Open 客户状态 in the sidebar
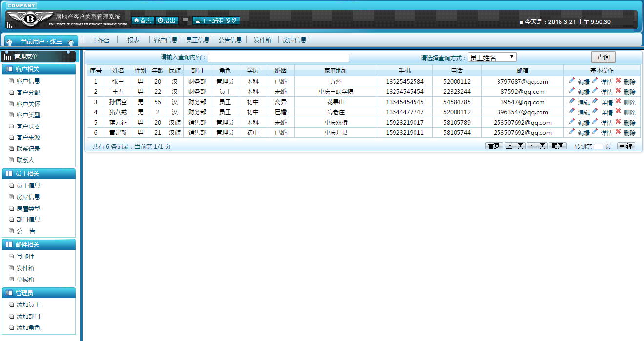Screen dimensions: 644x341 [x=28, y=126]
